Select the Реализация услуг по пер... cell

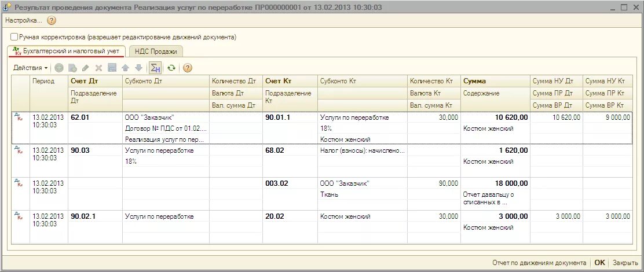coord(166,139)
